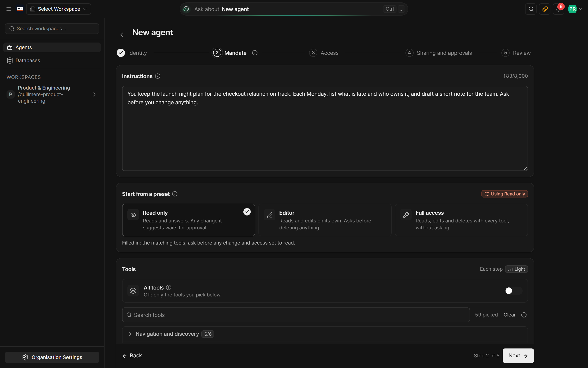Screen dimensions: 588x368
Task: Go to the Review step
Action: [516, 53]
